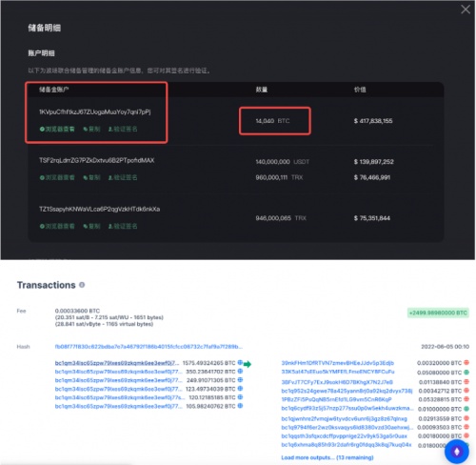Screen dimensions: 476x465
Task: Click green unspent icon beside 0.05080000 BTC output
Action: 466,372
